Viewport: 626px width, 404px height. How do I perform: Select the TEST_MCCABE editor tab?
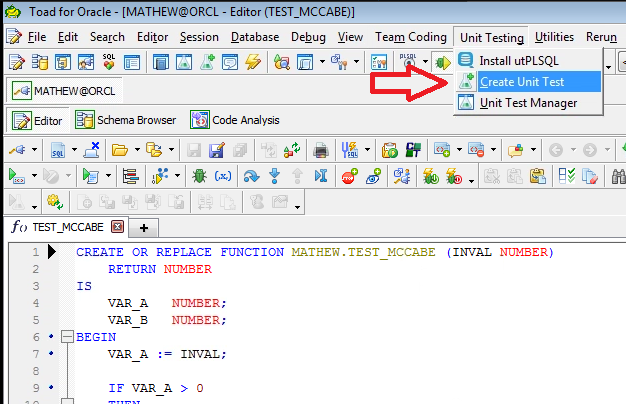[x=68, y=227]
